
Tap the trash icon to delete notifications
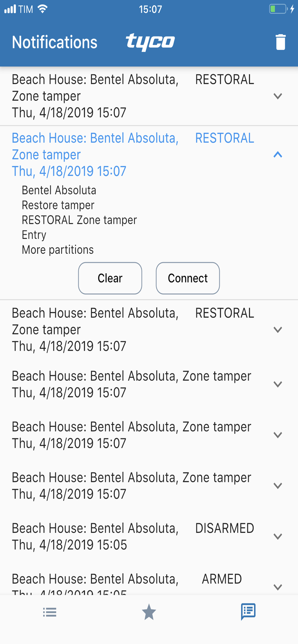280,42
